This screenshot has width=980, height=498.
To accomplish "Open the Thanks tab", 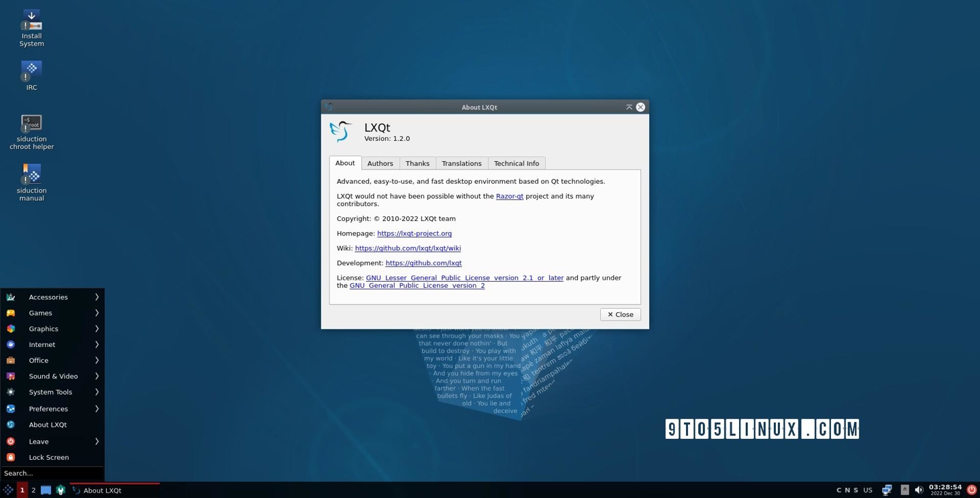I will (418, 163).
